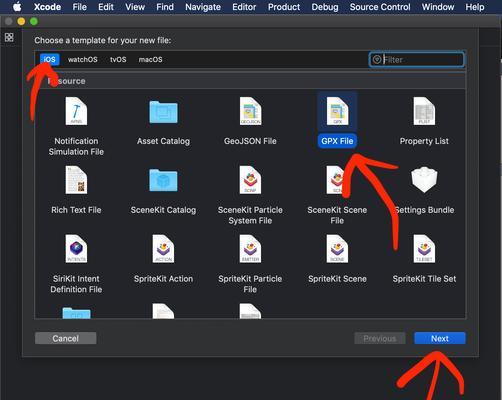
Task: Switch to the macOS platform tab
Action: pyautogui.click(x=151, y=60)
